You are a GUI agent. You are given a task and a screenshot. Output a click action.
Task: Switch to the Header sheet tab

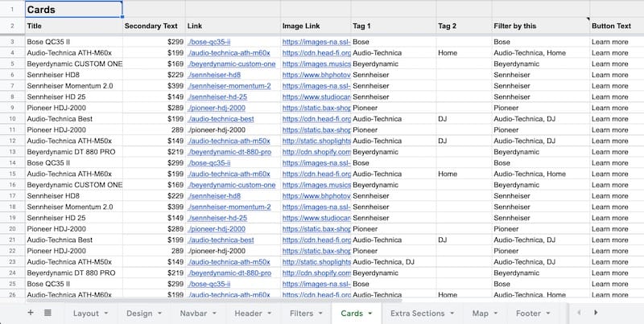click(x=248, y=314)
